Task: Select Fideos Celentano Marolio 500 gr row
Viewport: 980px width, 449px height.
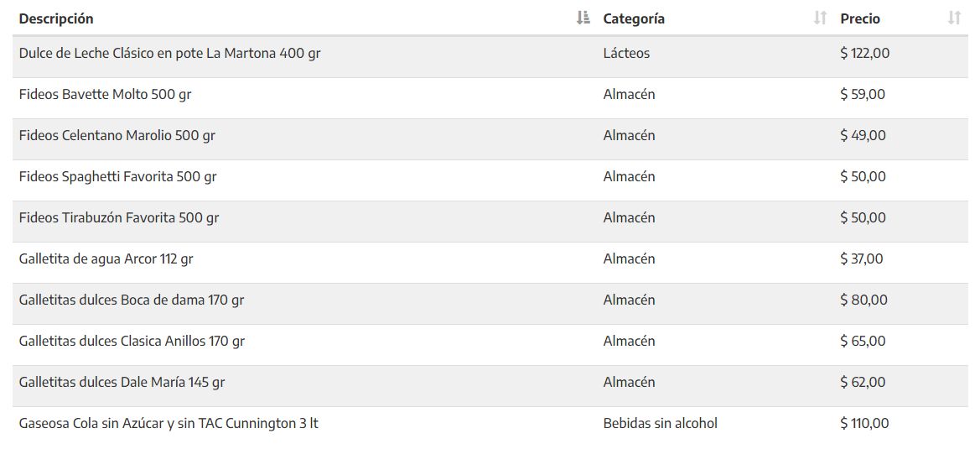Action: (x=490, y=139)
